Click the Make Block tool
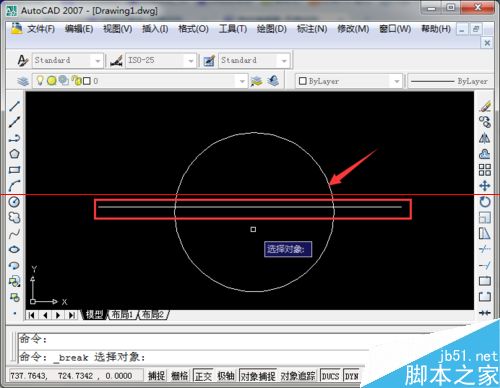This screenshot has width=500, height=388. 14,297
